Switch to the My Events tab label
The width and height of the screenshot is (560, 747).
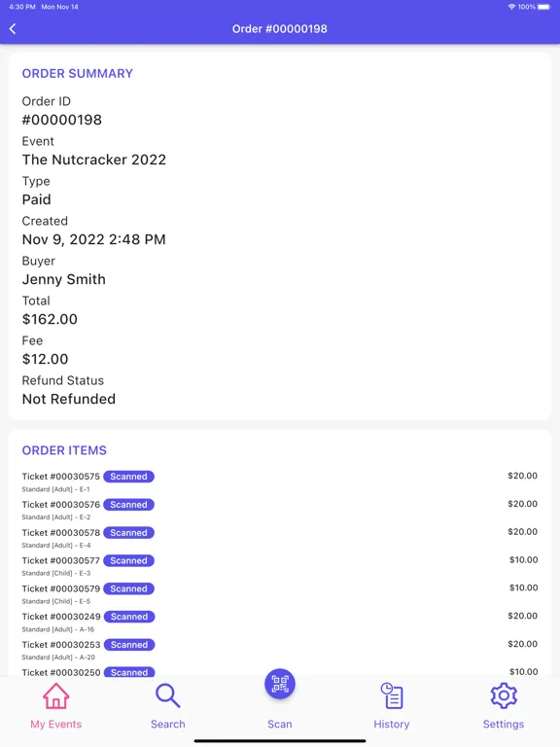pyautogui.click(x=56, y=724)
